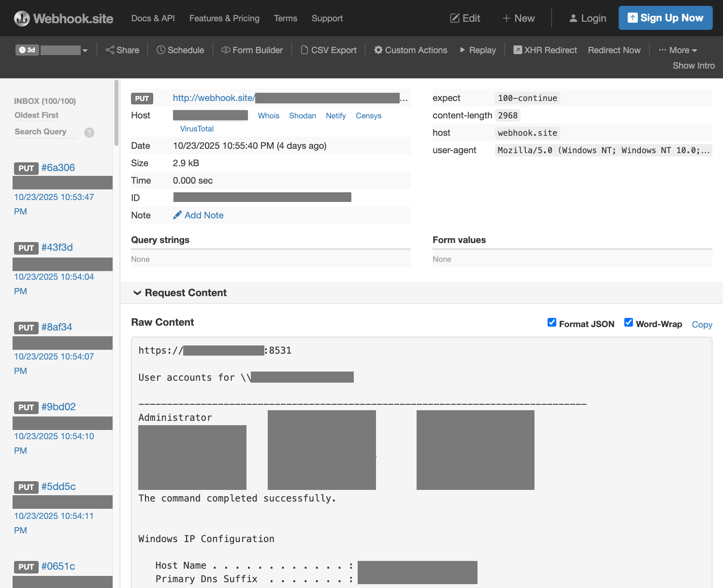The height and width of the screenshot is (588, 723).
Task: Open the Edit panel
Action: pos(464,18)
